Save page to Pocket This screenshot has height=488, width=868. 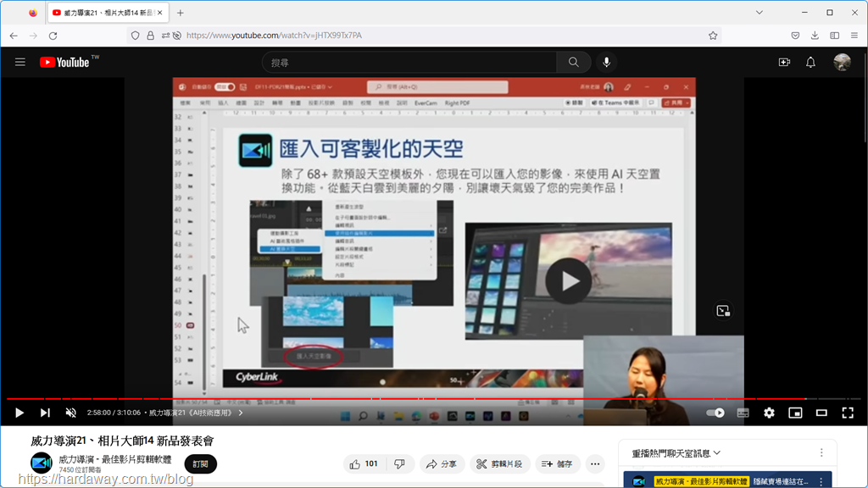[795, 36]
